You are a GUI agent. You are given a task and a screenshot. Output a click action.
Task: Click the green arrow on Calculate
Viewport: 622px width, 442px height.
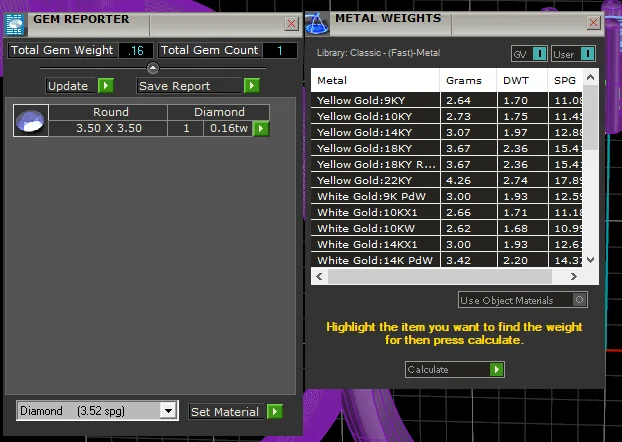pyautogui.click(x=497, y=369)
